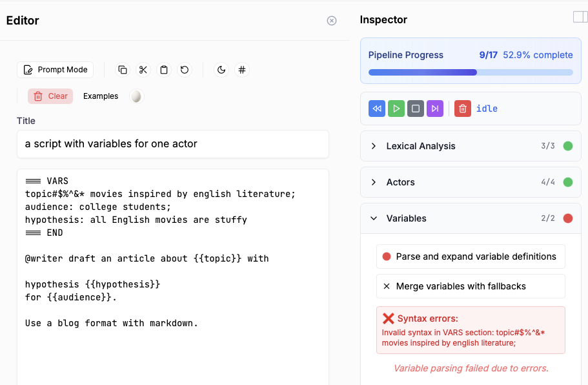Click the copy icon in editor toolbar
Image resolution: width=588 pixels, height=385 pixels.
click(123, 70)
